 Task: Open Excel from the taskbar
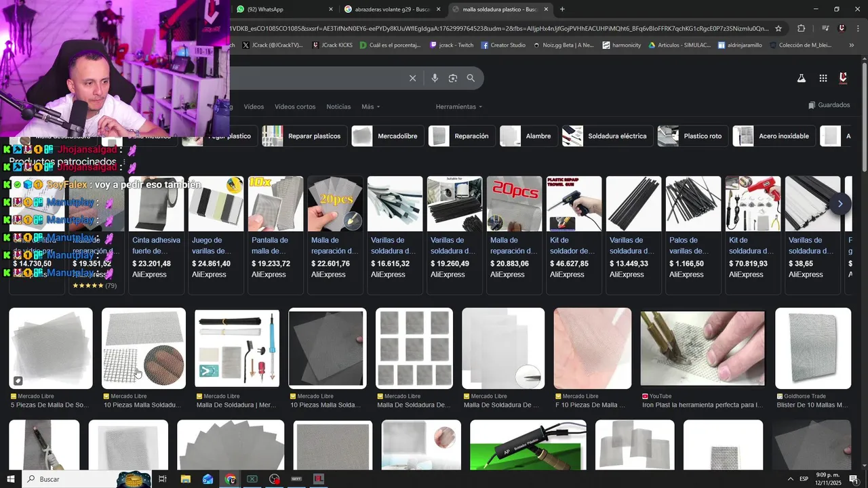[x=252, y=479]
